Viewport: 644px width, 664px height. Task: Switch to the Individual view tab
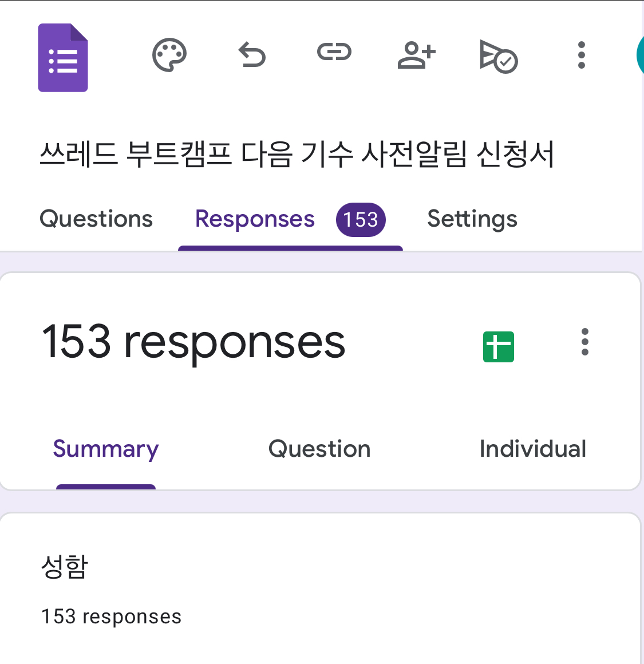point(532,449)
